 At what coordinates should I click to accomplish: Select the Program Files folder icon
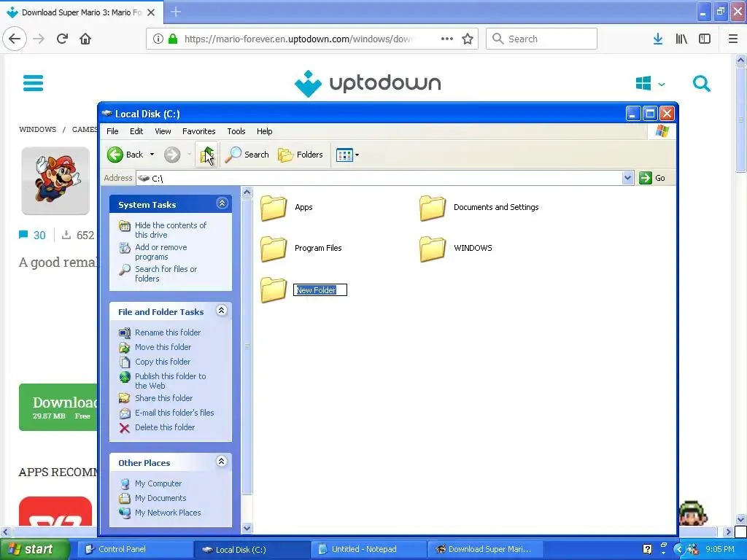pos(274,249)
